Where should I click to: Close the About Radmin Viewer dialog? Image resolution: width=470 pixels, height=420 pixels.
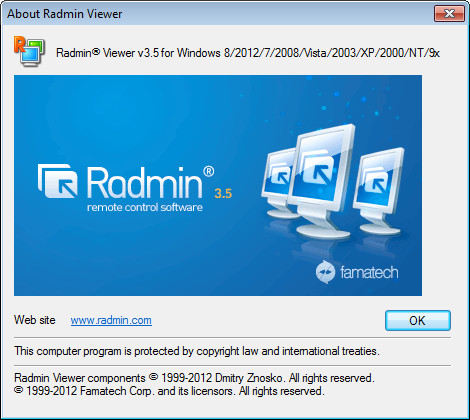(449, 14)
